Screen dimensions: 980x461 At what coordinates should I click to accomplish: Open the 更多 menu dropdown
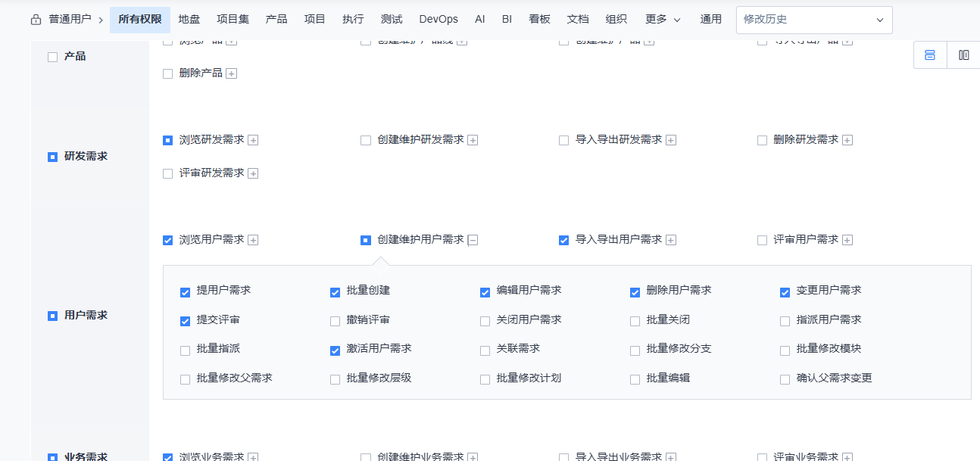pyautogui.click(x=663, y=20)
